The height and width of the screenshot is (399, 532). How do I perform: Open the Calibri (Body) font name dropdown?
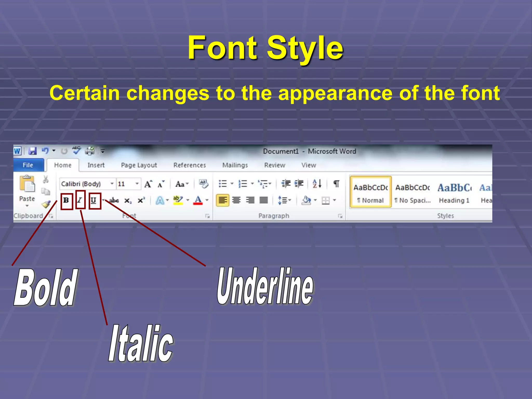[112, 184]
